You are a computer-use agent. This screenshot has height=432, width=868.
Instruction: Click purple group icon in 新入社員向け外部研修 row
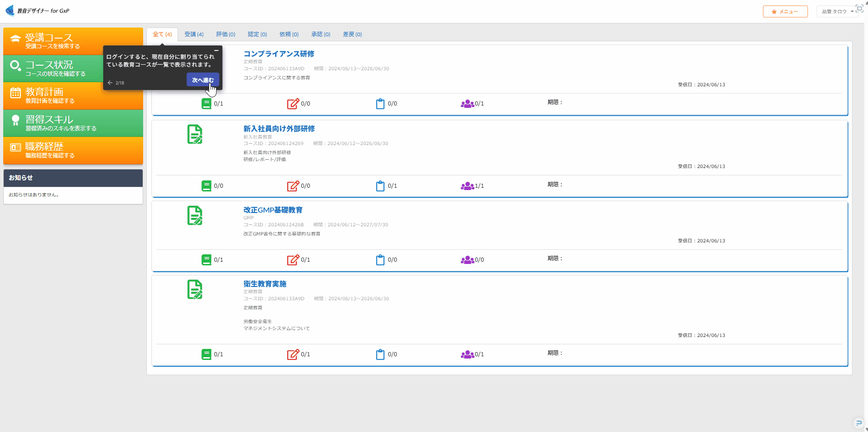(467, 186)
